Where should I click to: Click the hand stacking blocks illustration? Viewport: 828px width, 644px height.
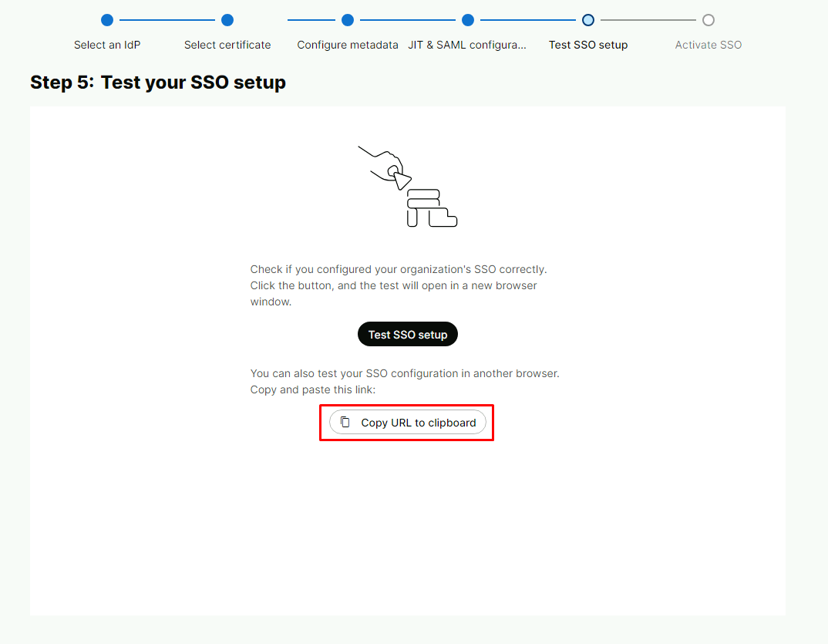[408, 187]
